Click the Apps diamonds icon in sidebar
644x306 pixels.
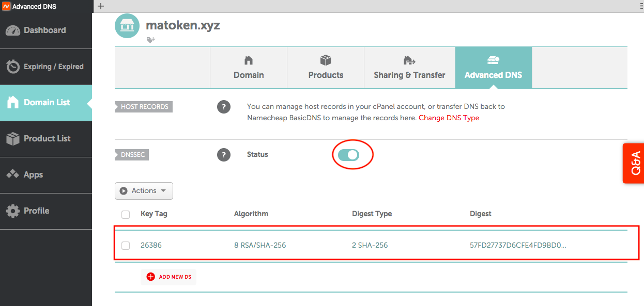point(13,174)
